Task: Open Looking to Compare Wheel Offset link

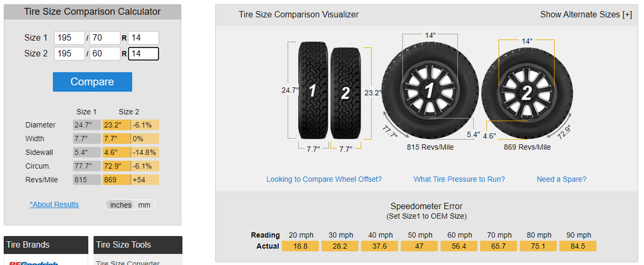Action: click(x=324, y=179)
